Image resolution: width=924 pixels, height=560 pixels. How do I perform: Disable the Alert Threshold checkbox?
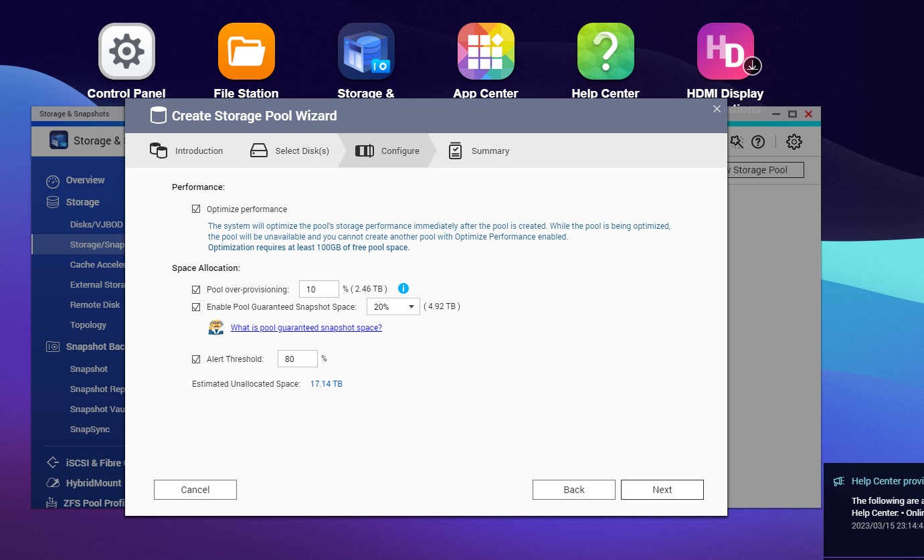[x=196, y=359]
